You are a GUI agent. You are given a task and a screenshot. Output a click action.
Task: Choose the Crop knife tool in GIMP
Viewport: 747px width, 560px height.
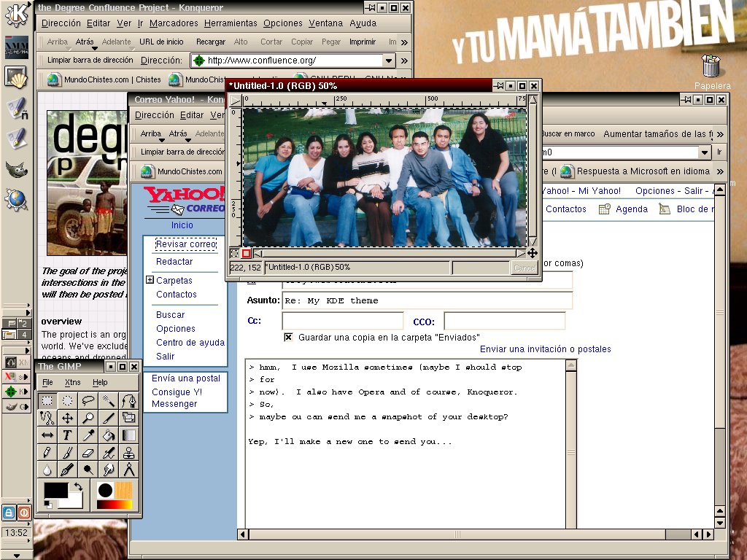click(109, 418)
